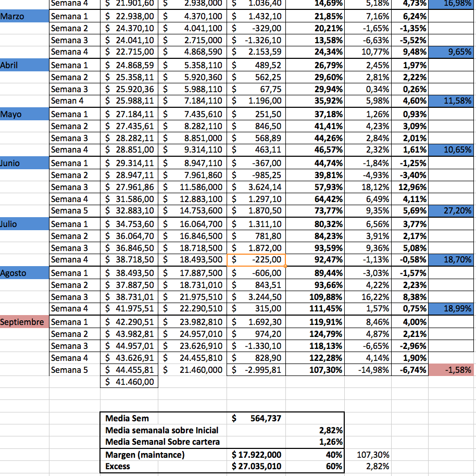
Task: Click the cell with 24,34%
Action: 315,52
